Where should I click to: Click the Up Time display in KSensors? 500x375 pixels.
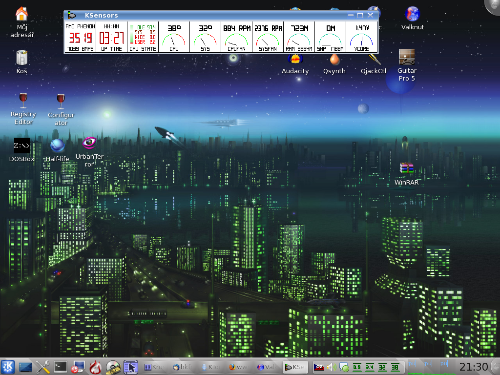click(x=112, y=37)
